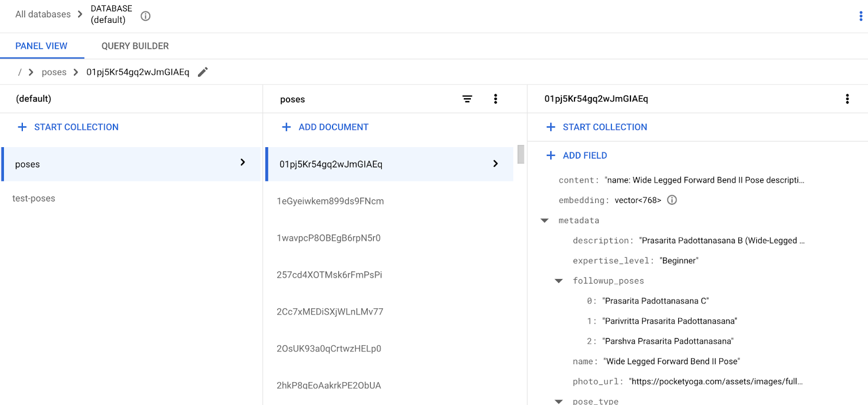Open filter icon in poses column

tap(467, 99)
